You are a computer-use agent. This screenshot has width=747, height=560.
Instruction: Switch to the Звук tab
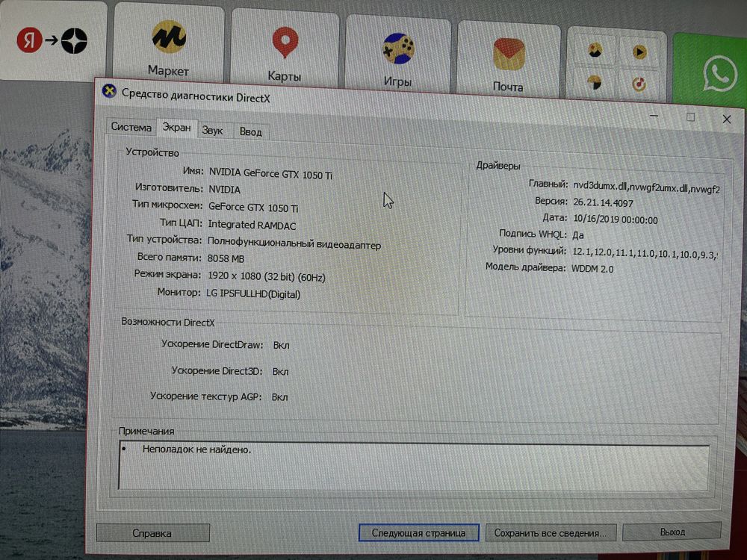[212, 131]
